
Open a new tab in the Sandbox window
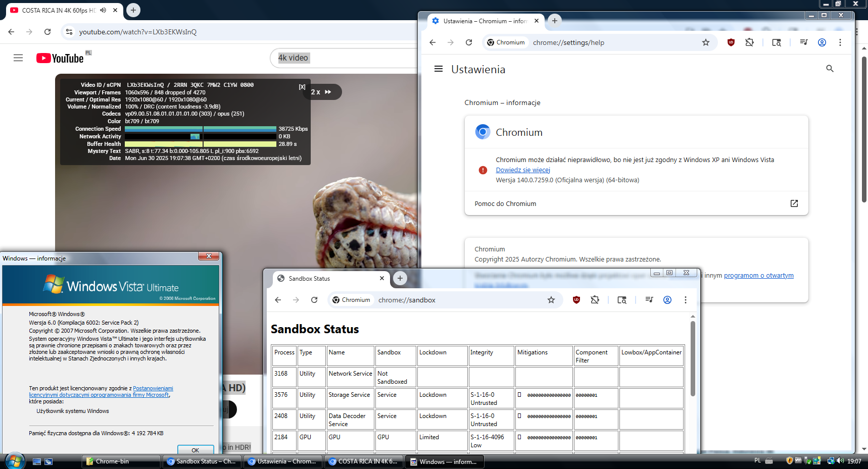pyautogui.click(x=400, y=278)
